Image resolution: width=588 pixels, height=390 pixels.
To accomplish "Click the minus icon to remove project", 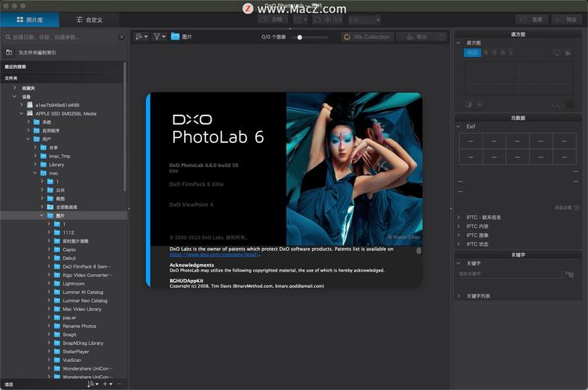I will coord(119,384).
